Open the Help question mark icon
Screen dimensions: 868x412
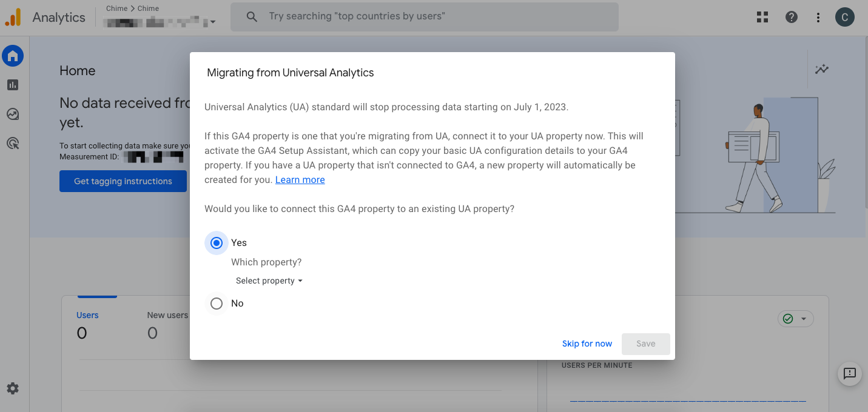click(x=792, y=17)
